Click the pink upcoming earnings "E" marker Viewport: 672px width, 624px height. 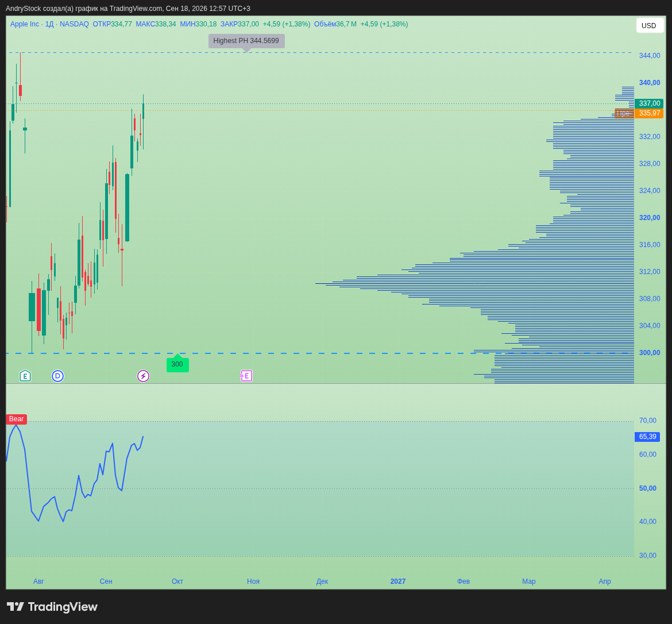(246, 376)
